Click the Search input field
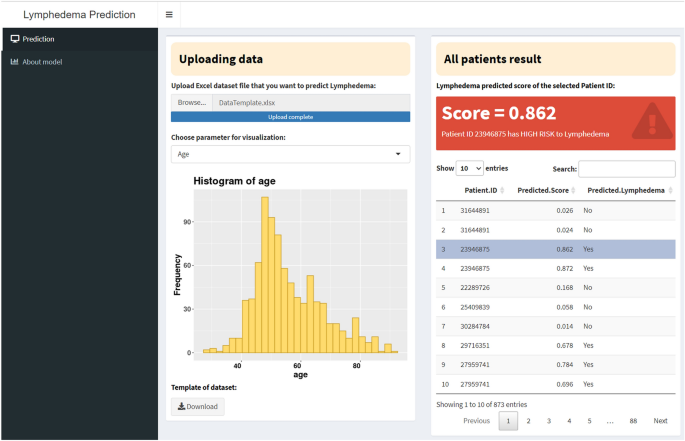This screenshot has width=685, height=441. tap(627, 169)
